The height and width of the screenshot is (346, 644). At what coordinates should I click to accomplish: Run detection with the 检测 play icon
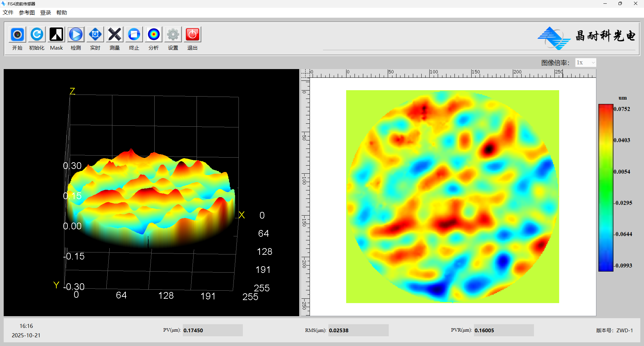pos(76,35)
